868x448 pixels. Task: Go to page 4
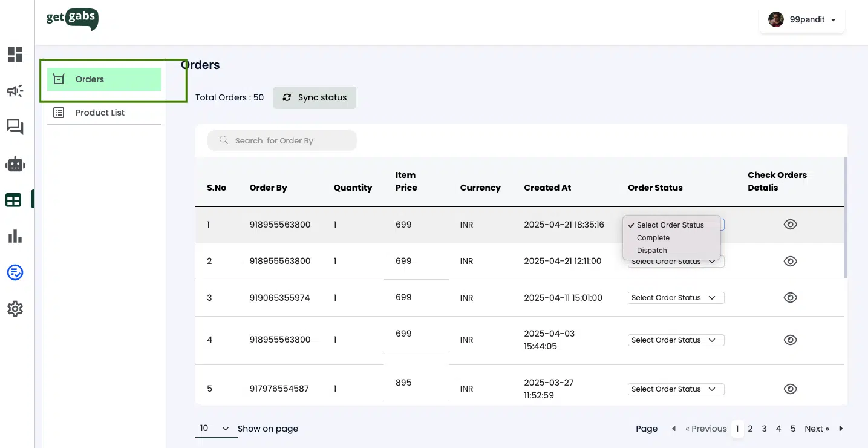click(x=778, y=429)
